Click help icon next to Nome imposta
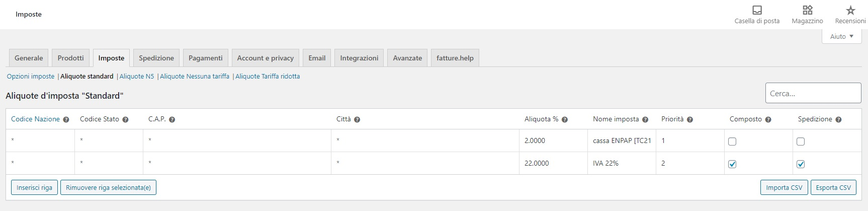This screenshot has height=211, width=868. pyautogui.click(x=645, y=120)
